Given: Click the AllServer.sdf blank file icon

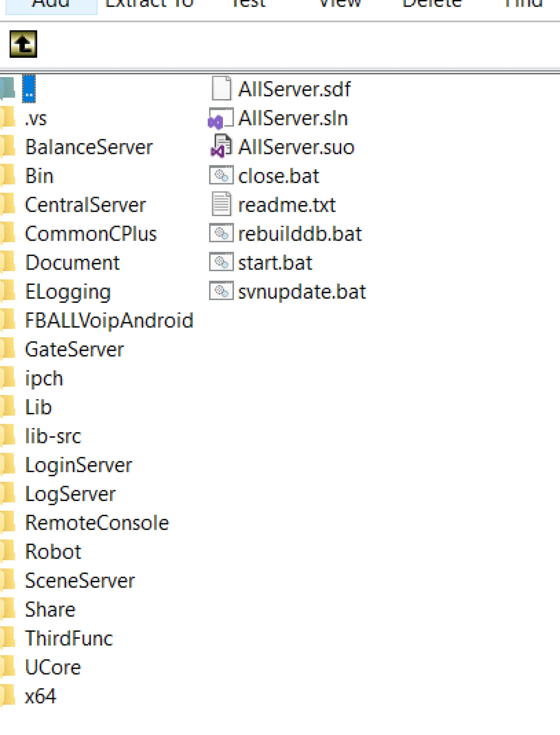Looking at the screenshot, I should tap(221, 89).
